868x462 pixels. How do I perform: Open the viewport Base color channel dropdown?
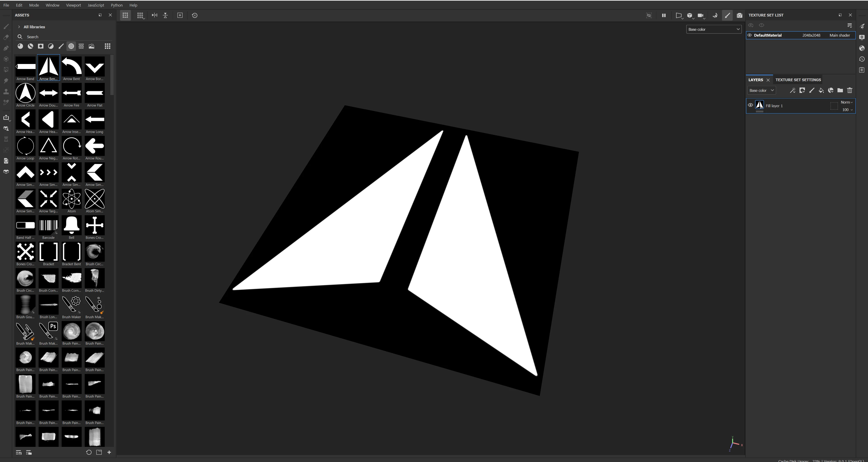(714, 29)
